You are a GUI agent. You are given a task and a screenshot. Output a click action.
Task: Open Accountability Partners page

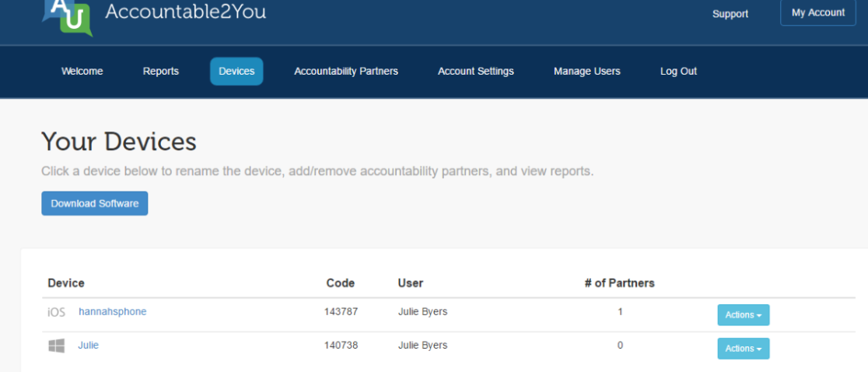pyautogui.click(x=346, y=72)
